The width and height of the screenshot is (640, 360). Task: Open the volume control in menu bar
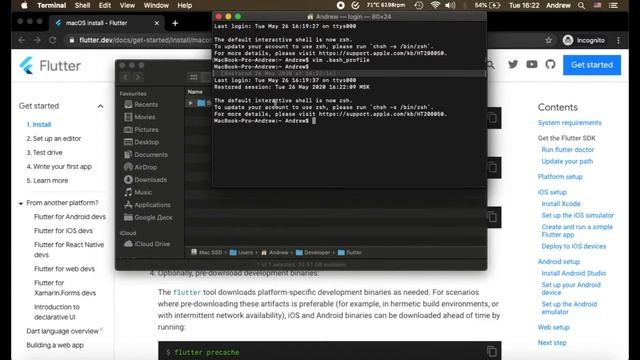point(450,5)
